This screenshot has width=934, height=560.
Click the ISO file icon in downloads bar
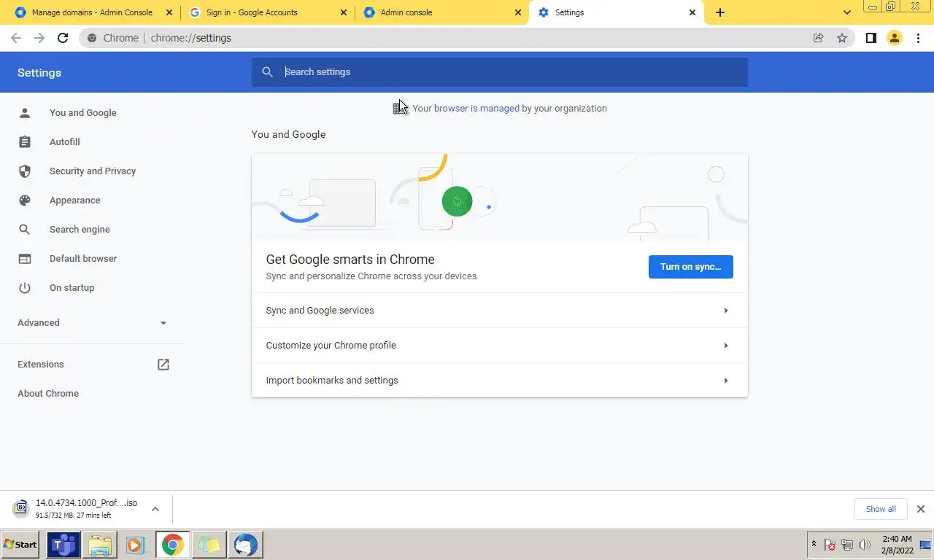tap(21, 507)
